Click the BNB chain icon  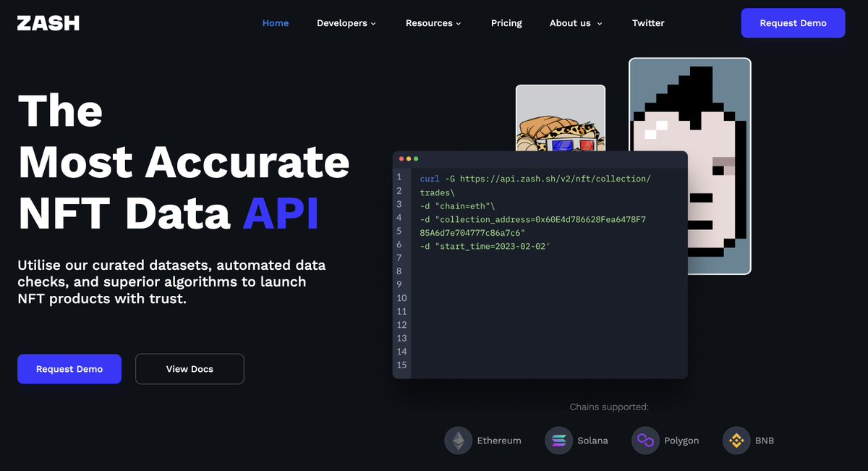[736, 440]
